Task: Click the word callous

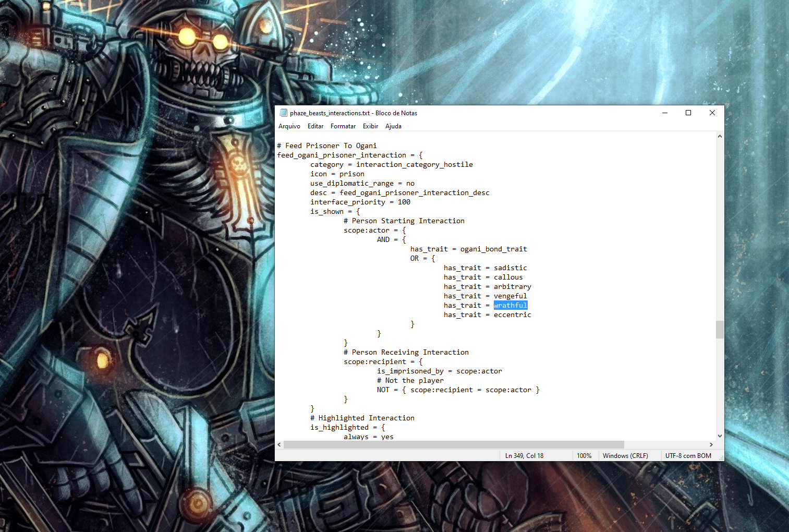Action: click(x=508, y=277)
